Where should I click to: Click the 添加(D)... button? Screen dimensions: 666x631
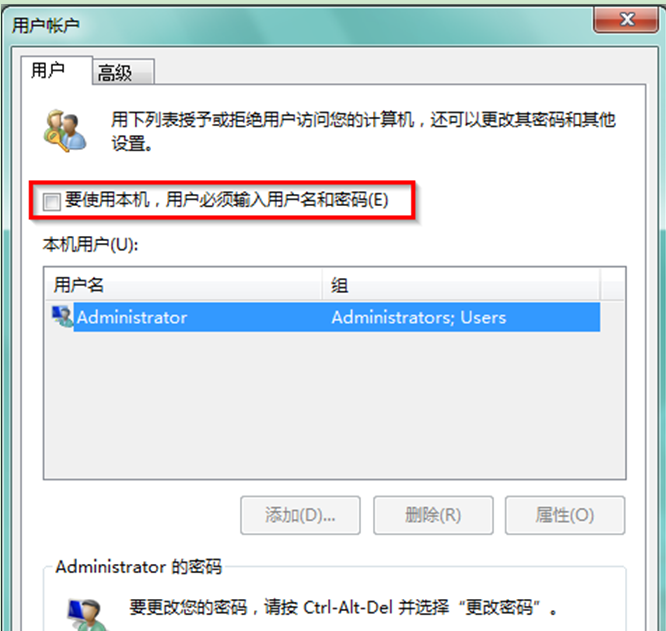[300, 515]
